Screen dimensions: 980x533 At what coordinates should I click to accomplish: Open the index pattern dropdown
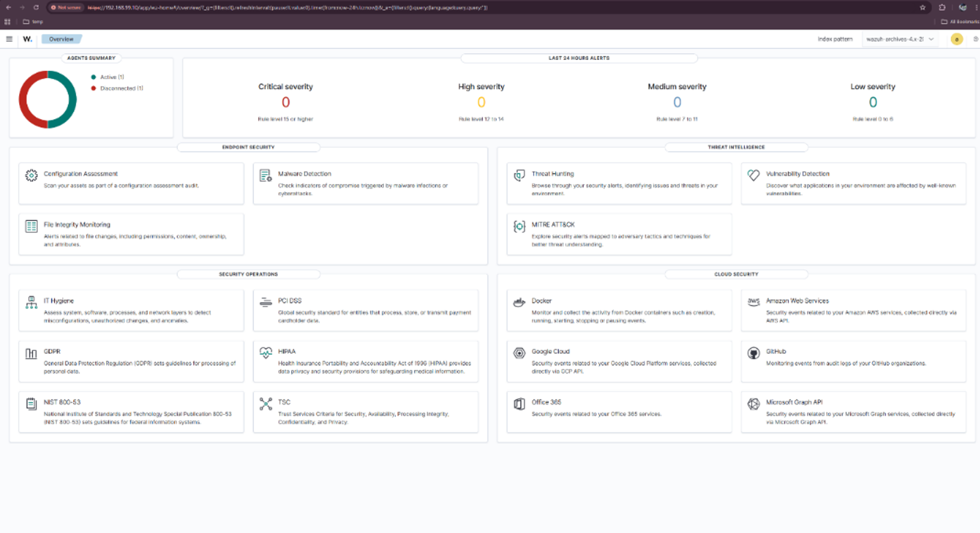(x=900, y=39)
